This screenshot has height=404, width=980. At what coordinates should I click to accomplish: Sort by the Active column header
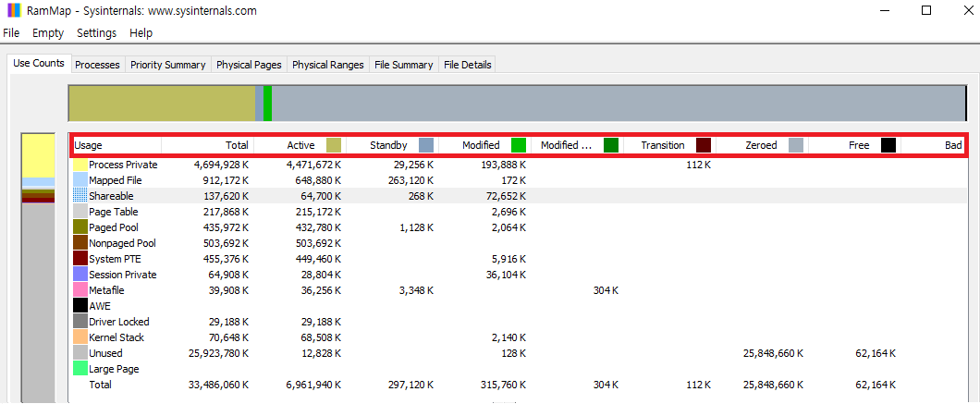(x=300, y=145)
